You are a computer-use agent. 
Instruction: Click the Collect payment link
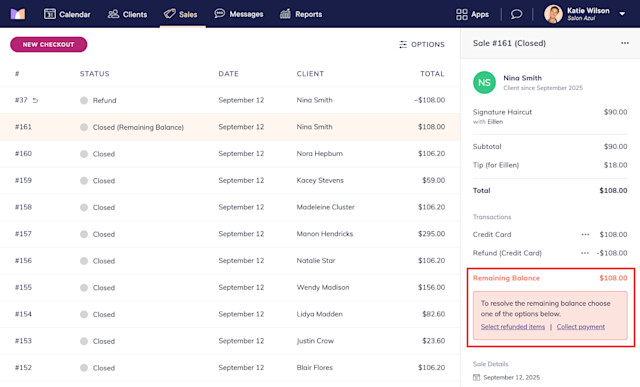(x=580, y=327)
